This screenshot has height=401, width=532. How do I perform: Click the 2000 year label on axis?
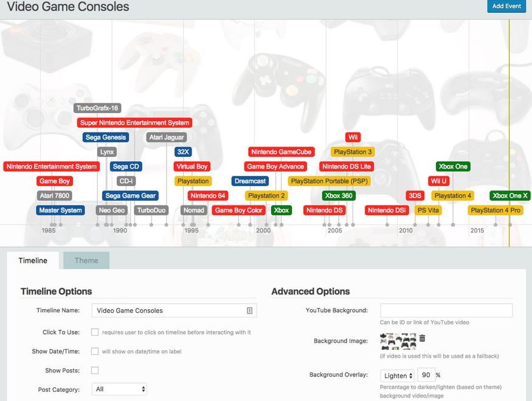263,231
